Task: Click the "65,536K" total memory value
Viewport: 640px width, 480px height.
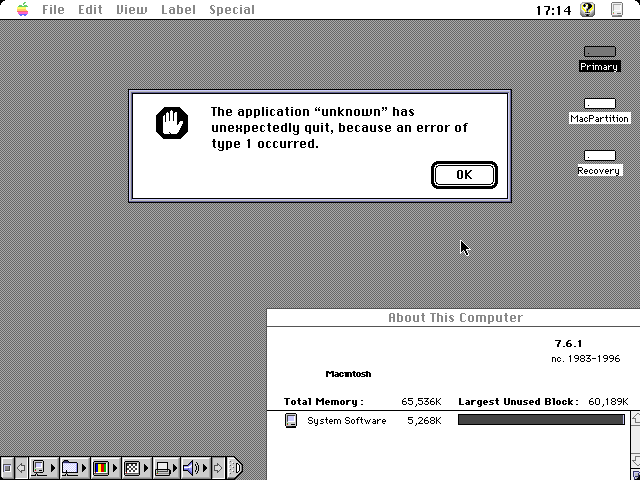Action: [421, 402]
